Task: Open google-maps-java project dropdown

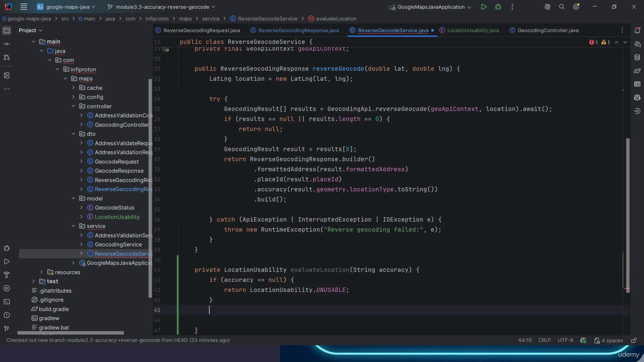Action: coord(66,7)
